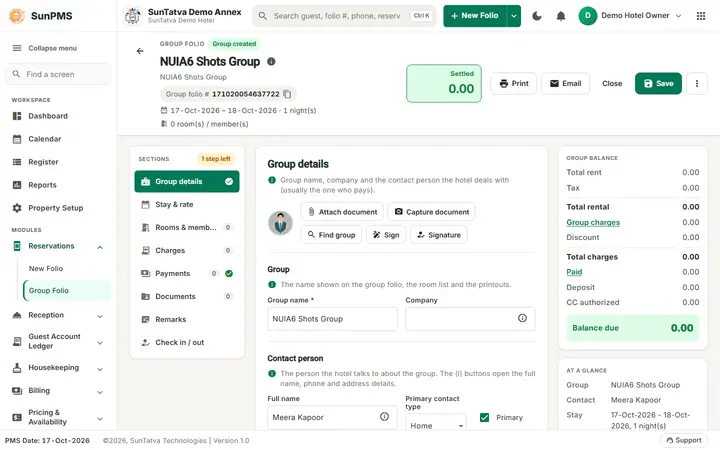Collapse the Reservations module

click(100, 248)
